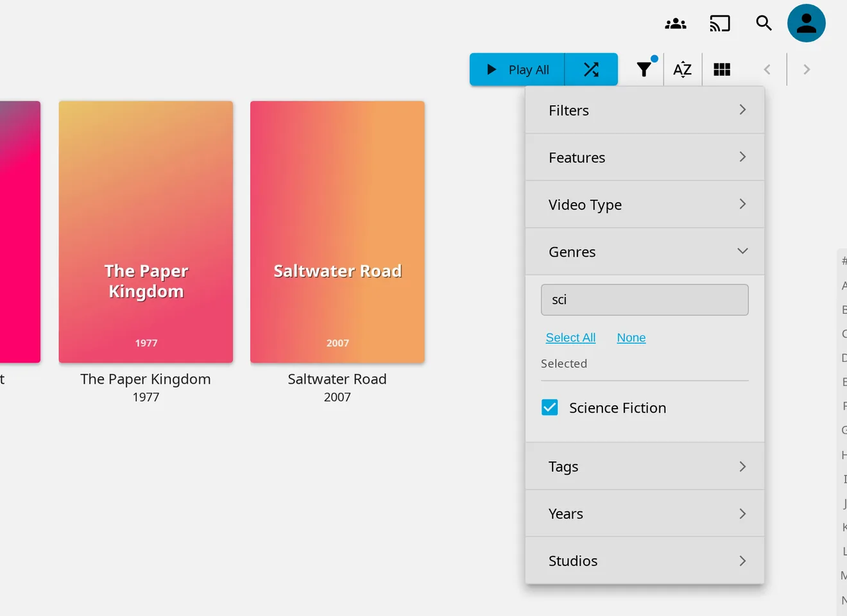Change view with the grid icon
The image size is (847, 616).
tap(722, 69)
